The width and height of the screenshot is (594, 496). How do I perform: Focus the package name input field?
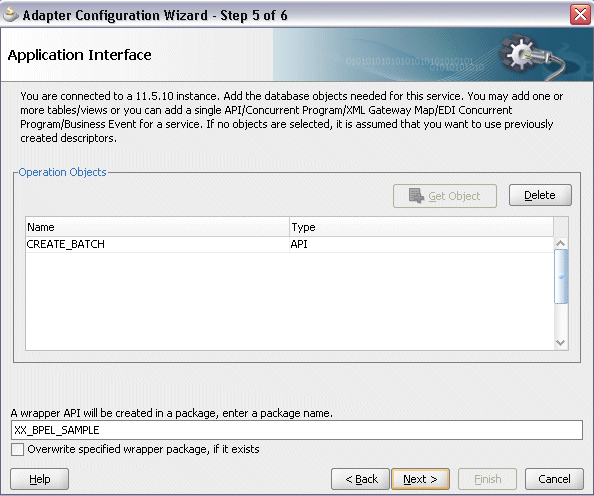(x=297, y=430)
